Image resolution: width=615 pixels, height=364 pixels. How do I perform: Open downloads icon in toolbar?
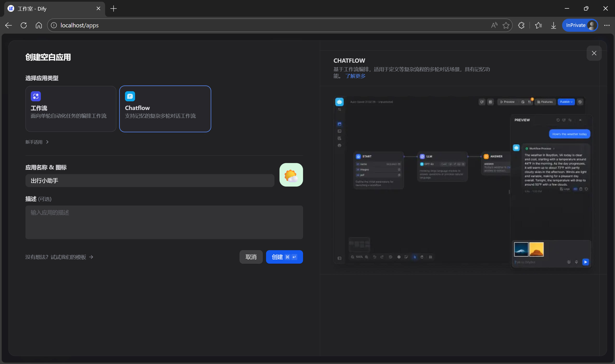[x=553, y=25]
